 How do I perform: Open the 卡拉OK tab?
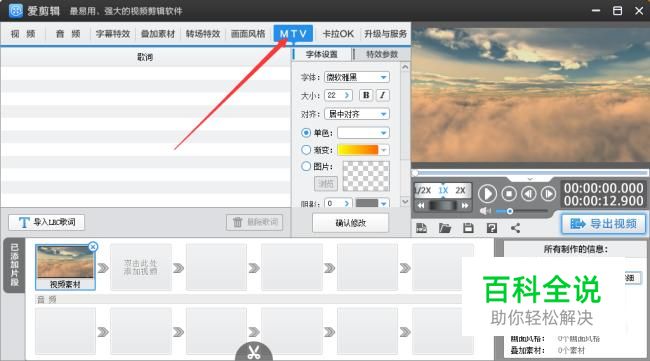pos(338,34)
